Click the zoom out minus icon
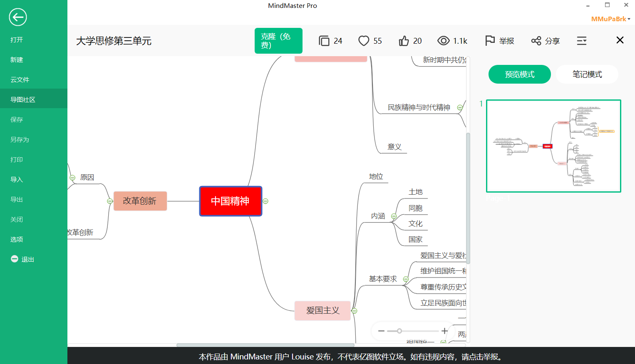This screenshot has height=364, width=635. [381, 331]
